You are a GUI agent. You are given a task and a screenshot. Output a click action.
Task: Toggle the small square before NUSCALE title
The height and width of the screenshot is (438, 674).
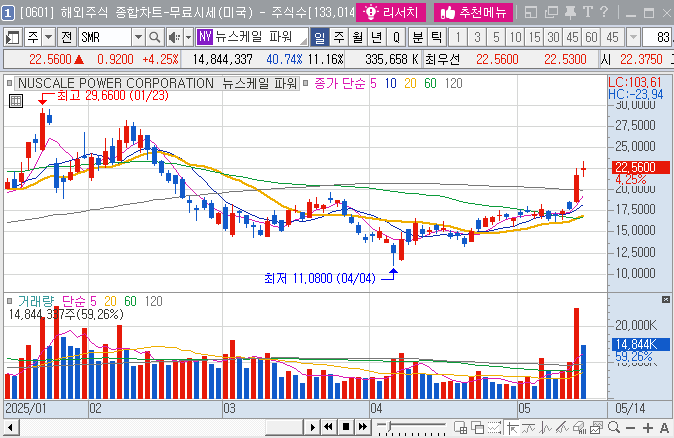click(9, 83)
